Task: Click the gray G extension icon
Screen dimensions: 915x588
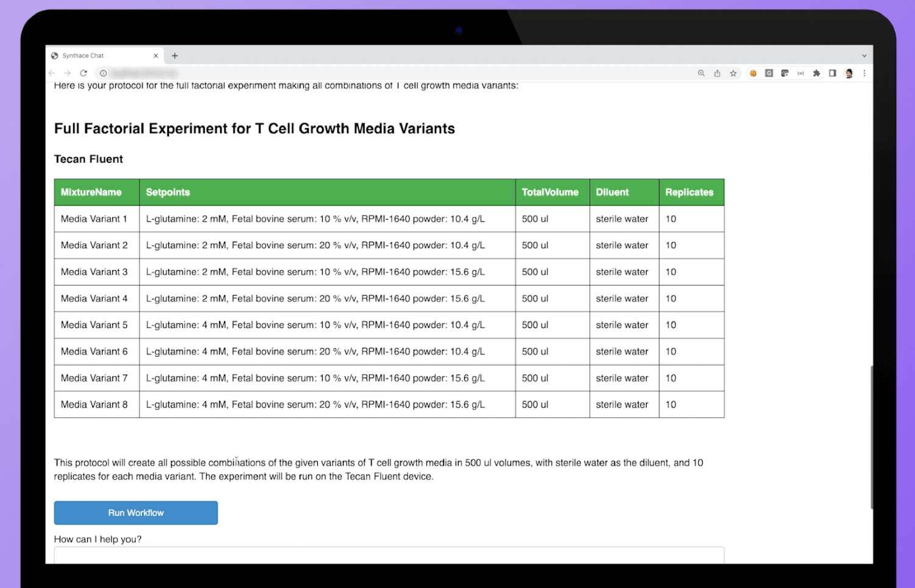Action: (769, 73)
